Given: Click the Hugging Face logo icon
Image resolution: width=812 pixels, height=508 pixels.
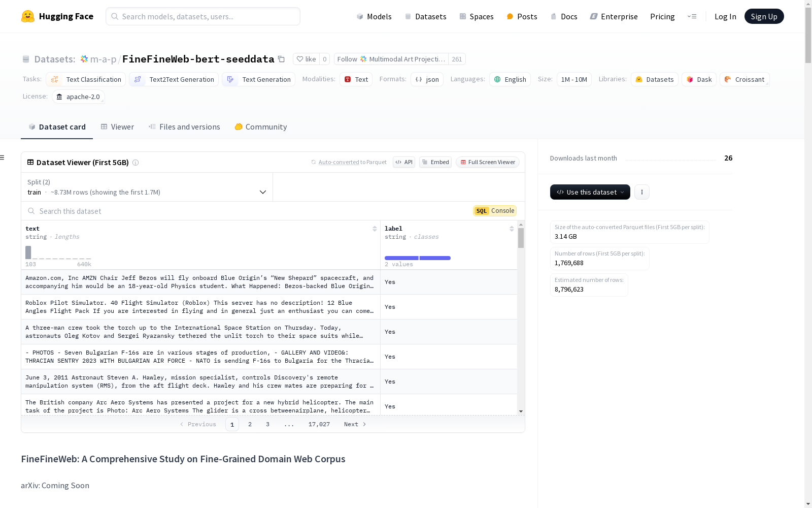Looking at the screenshot, I should [x=28, y=16].
